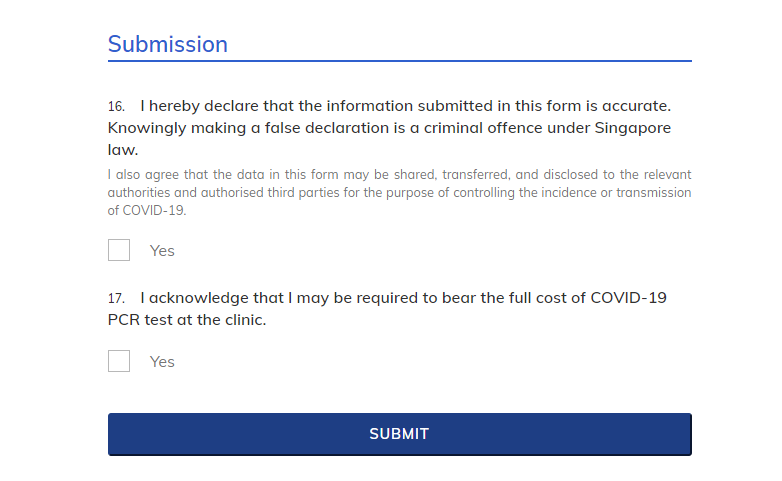The height and width of the screenshot is (481, 782).
Task: Click the "Submission" section heading
Action: coord(168,44)
